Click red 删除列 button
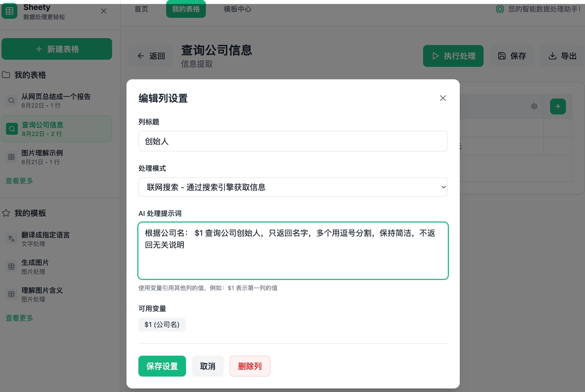The width and height of the screenshot is (585, 392). (249, 366)
